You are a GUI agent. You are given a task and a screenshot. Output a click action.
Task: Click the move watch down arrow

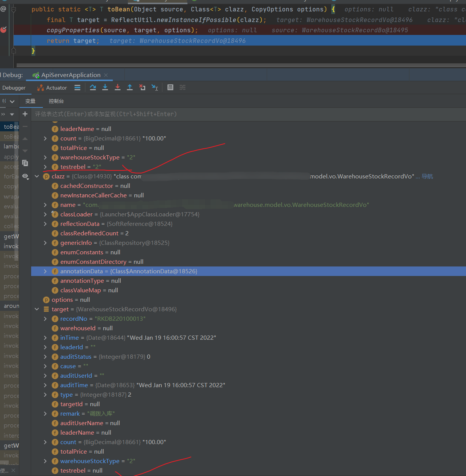pyautogui.click(x=25, y=151)
